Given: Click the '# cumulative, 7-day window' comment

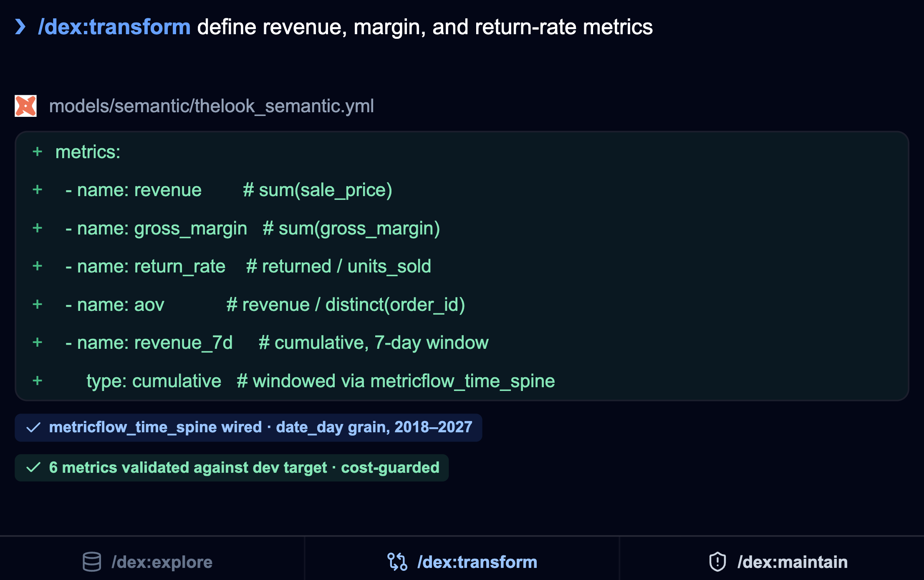Looking at the screenshot, I should [x=374, y=343].
